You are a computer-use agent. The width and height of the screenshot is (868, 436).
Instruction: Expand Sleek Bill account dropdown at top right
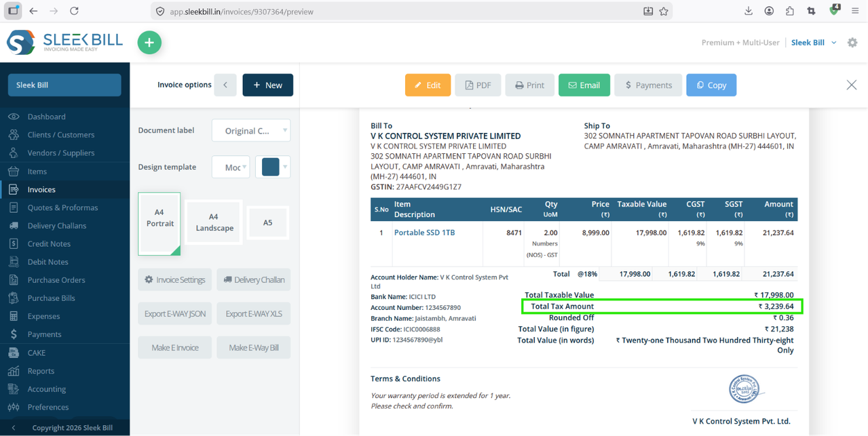point(814,43)
